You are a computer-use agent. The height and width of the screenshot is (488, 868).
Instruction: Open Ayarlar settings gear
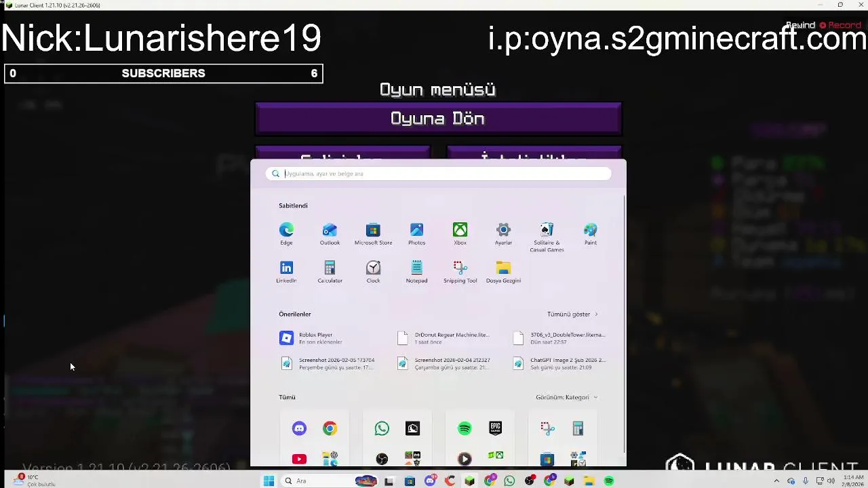pos(503,234)
